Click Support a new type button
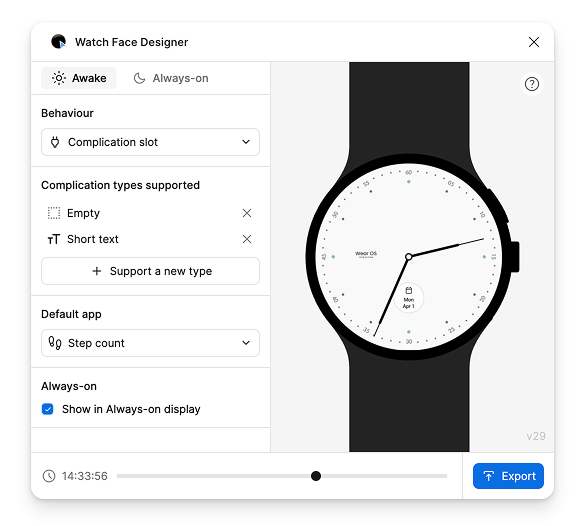The height and width of the screenshot is (526, 581). tap(150, 271)
